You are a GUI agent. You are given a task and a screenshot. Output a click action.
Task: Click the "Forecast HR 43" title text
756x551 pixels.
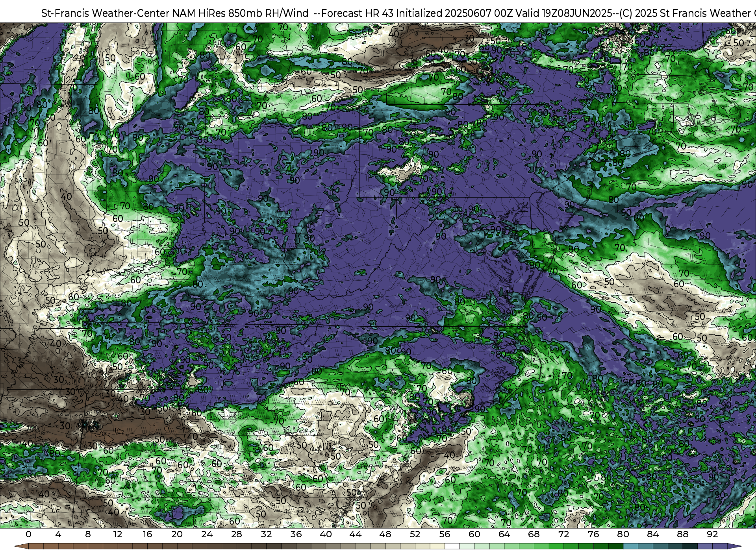click(357, 13)
